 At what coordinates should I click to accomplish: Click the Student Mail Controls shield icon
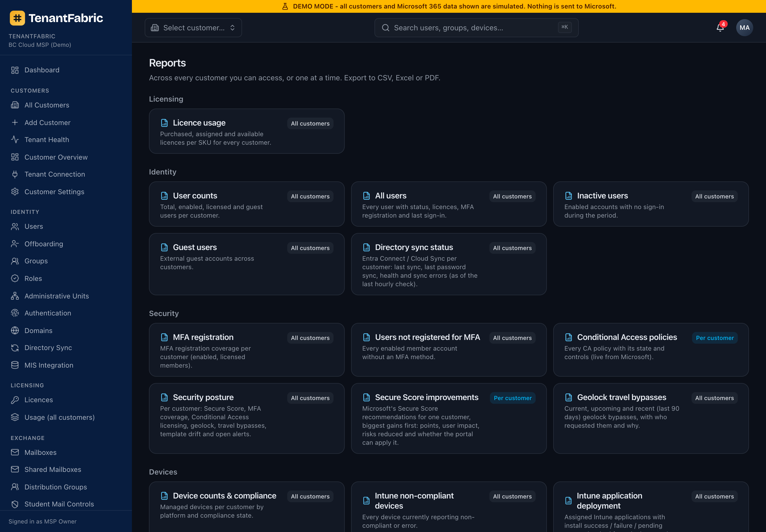(15, 504)
